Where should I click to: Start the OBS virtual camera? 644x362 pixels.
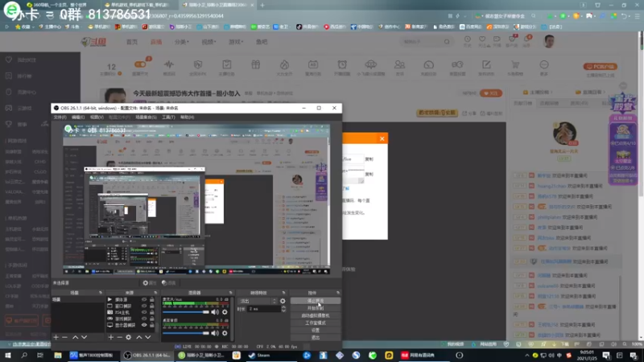click(316, 315)
